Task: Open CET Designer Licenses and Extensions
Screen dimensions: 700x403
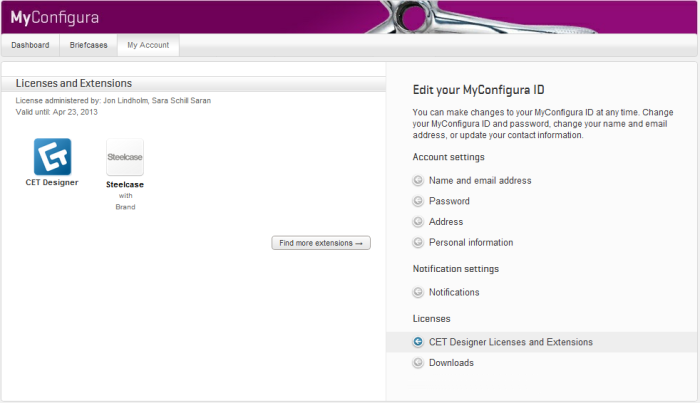Action: [x=510, y=342]
